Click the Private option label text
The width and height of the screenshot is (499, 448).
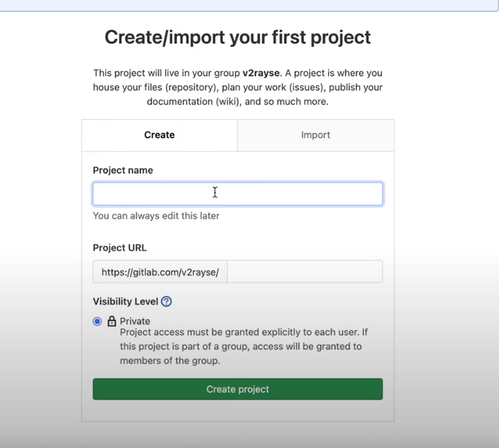point(135,322)
